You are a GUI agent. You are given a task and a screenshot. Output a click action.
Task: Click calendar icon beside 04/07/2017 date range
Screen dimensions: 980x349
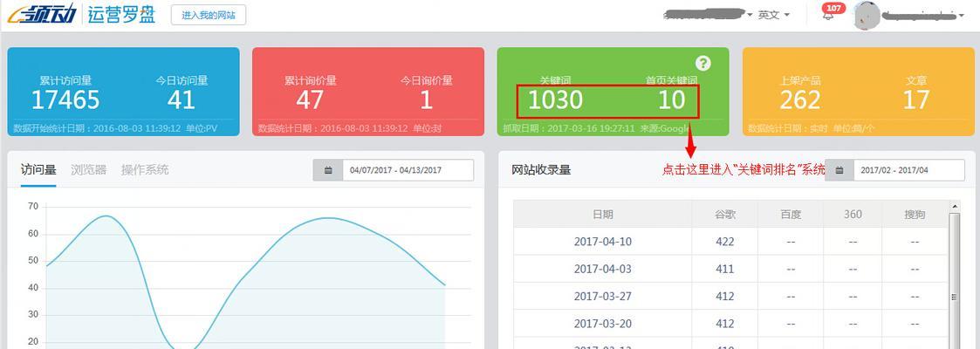(x=328, y=170)
